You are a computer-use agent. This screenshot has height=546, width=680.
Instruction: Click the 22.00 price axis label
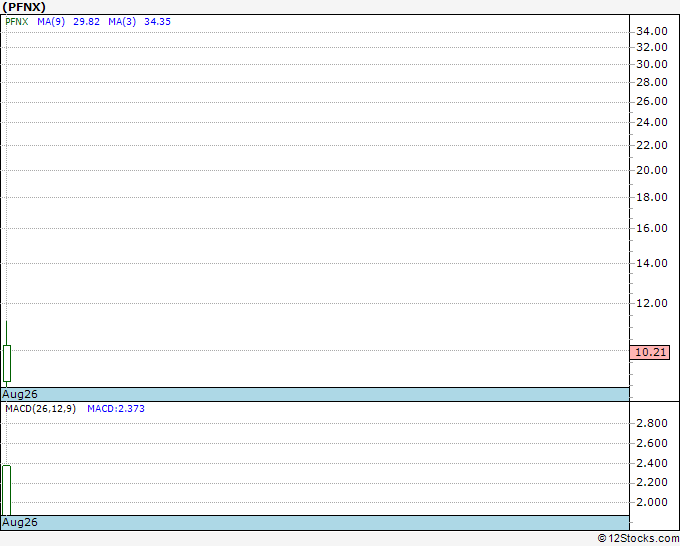652,145
